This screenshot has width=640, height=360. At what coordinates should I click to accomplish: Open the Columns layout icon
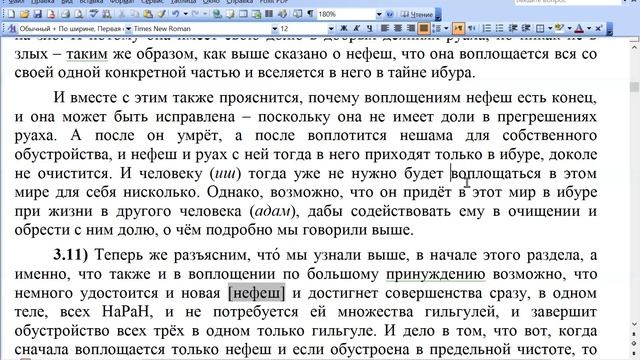269,14
